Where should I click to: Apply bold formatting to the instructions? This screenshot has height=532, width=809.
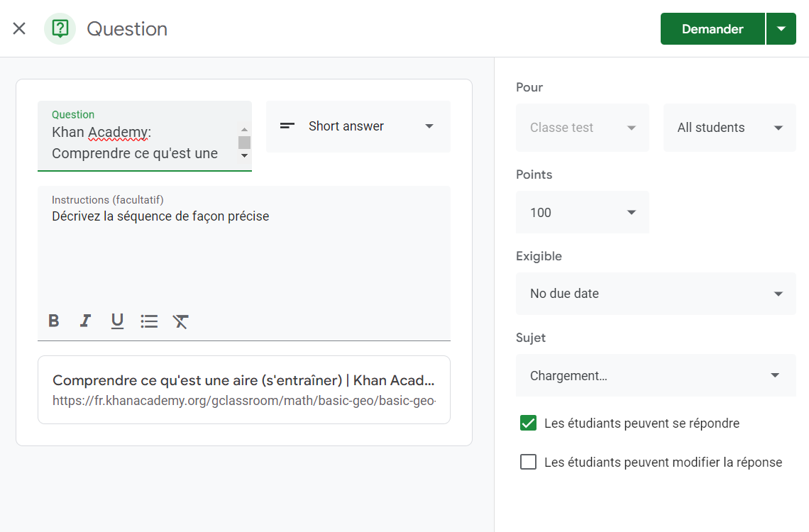(x=54, y=321)
